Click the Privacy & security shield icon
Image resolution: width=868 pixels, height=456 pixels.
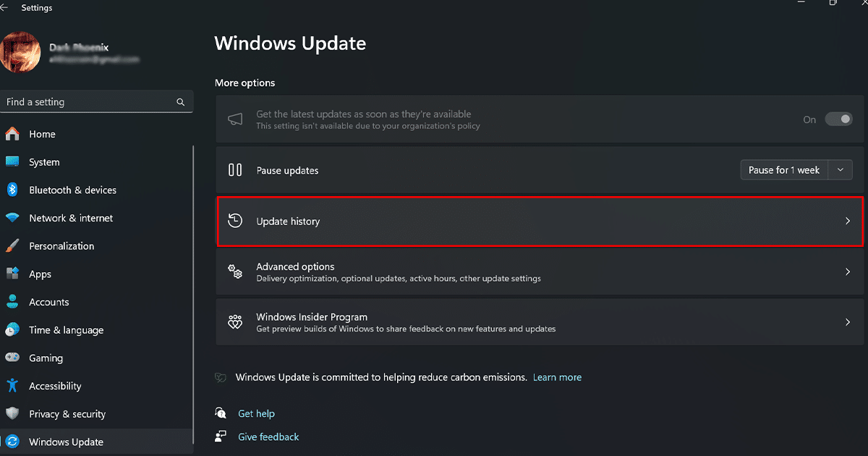[12, 414]
